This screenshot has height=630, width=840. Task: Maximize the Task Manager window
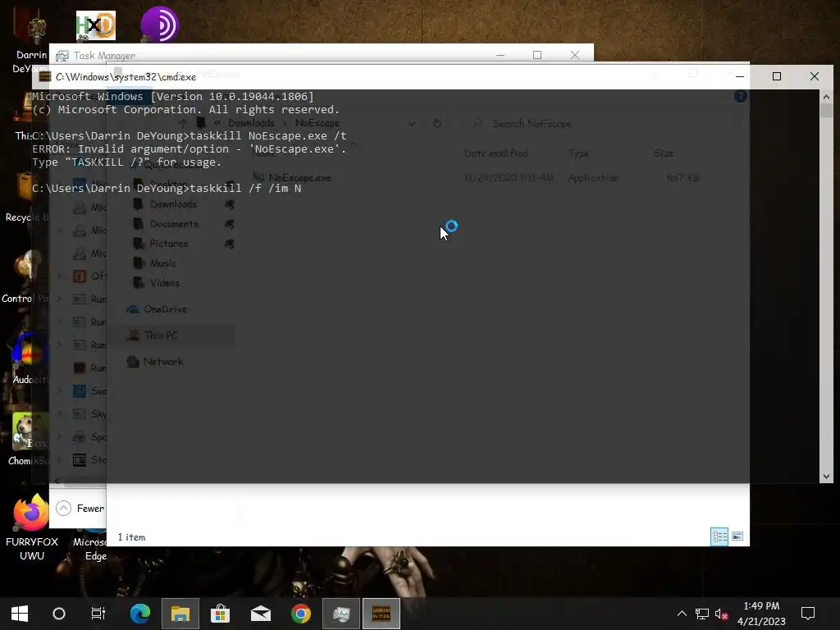tap(537, 55)
